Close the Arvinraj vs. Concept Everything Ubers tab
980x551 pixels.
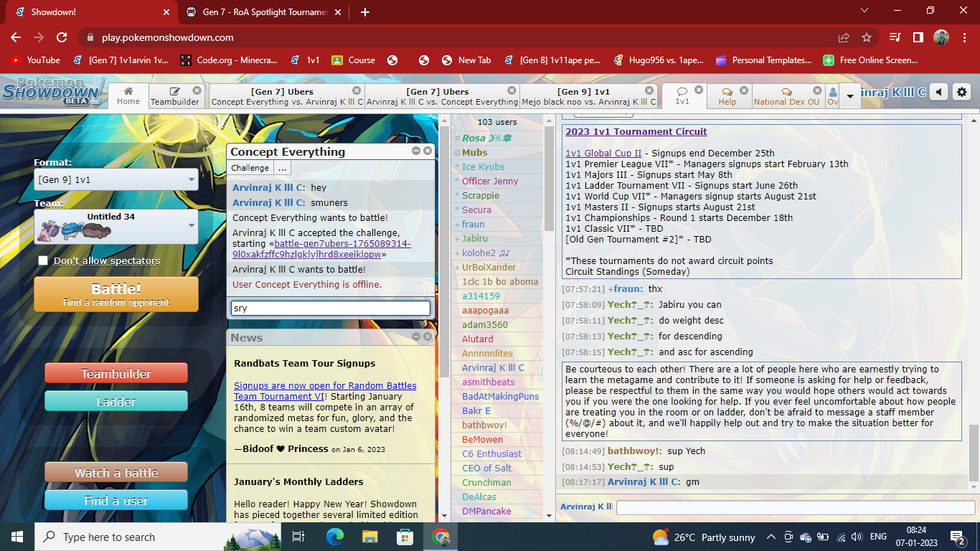point(512,90)
